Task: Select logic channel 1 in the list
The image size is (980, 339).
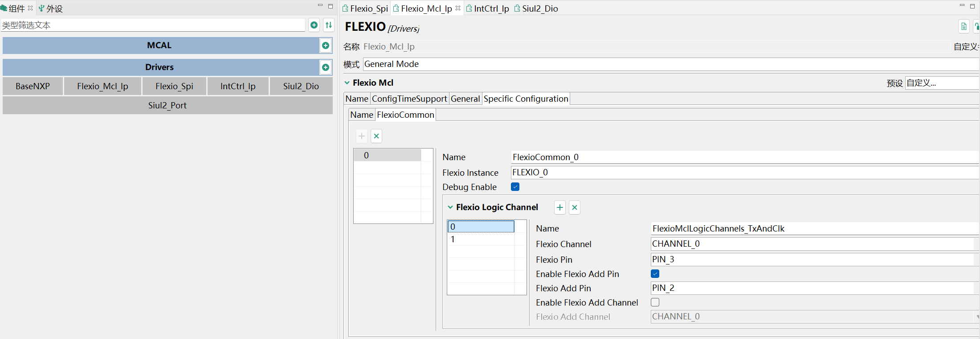Action: 480,239
